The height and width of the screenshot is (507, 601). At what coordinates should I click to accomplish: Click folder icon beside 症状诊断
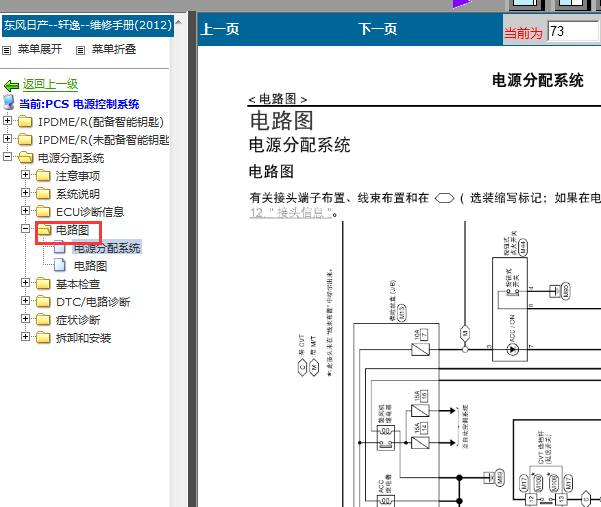43,320
